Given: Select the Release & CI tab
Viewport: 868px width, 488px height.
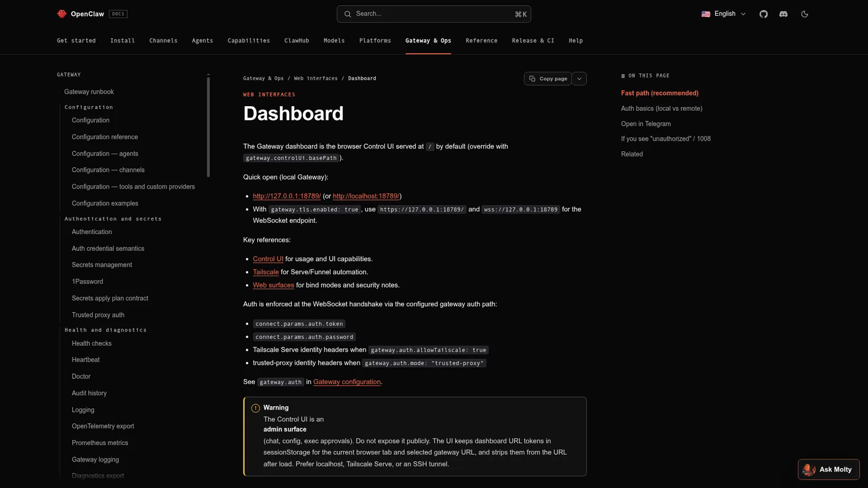Looking at the screenshot, I should pyautogui.click(x=533, y=41).
